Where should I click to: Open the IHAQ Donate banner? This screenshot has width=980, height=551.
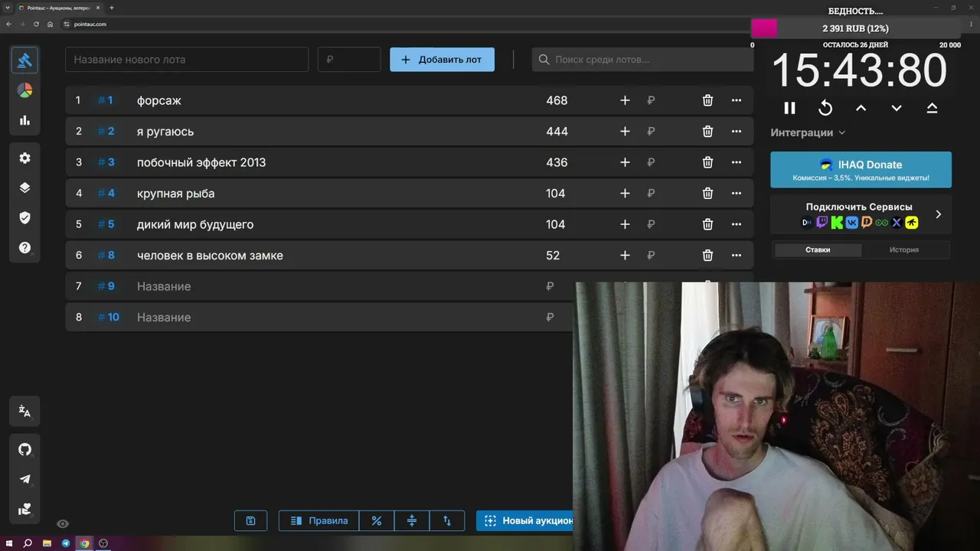(861, 169)
